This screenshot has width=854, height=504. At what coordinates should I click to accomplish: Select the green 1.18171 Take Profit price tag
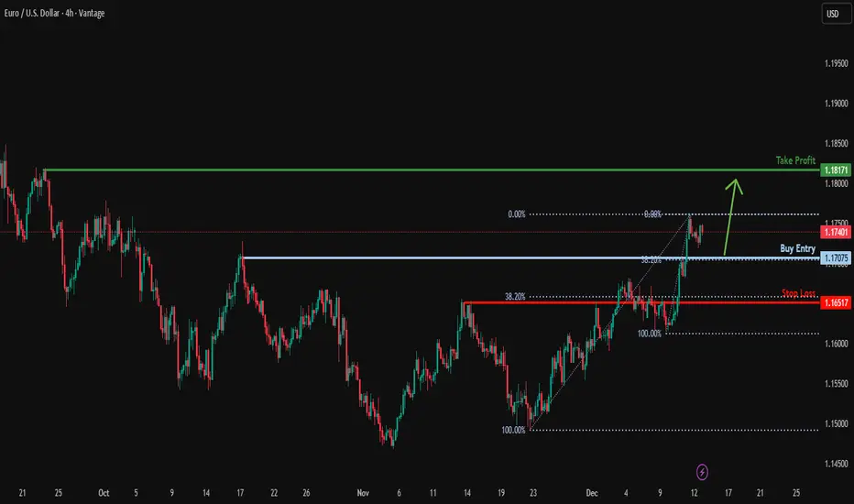click(x=836, y=170)
